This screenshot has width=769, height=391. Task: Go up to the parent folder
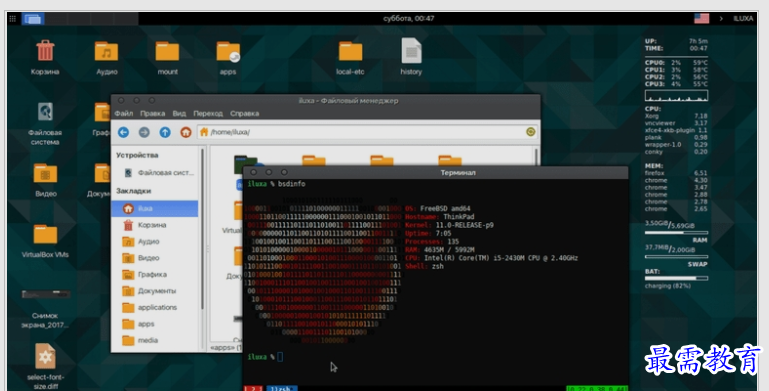[165, 132]
